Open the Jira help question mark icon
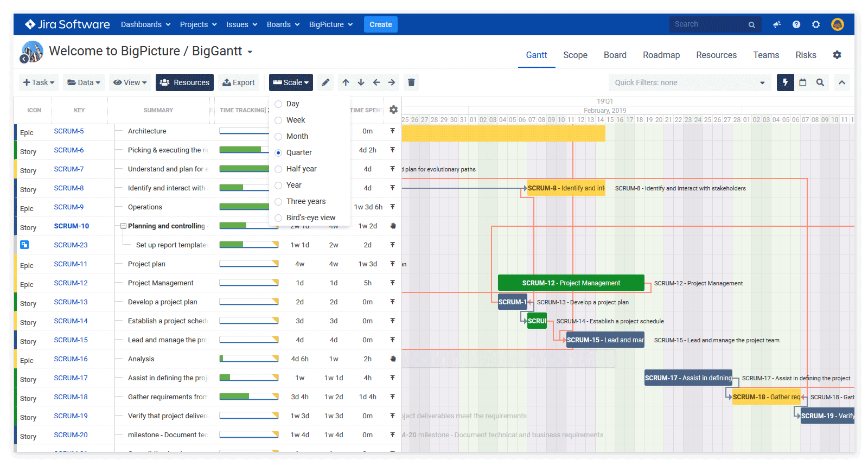This screenshot has height=466, width=868. point(796,24)
